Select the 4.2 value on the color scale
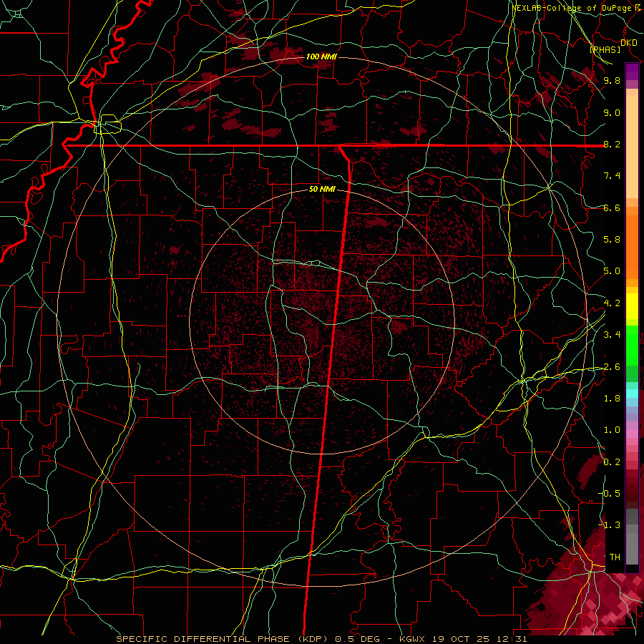Viewport: 644px width, 644px height. (x=612, y=303)
